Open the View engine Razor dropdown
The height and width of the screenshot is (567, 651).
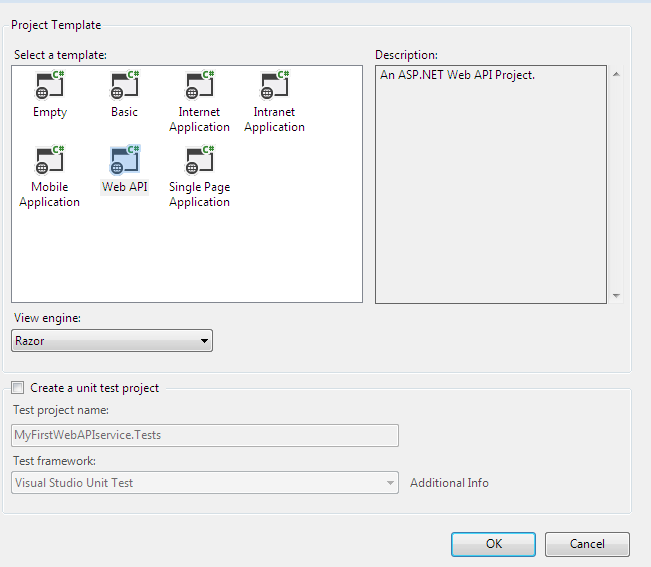[x=112, y=341]
